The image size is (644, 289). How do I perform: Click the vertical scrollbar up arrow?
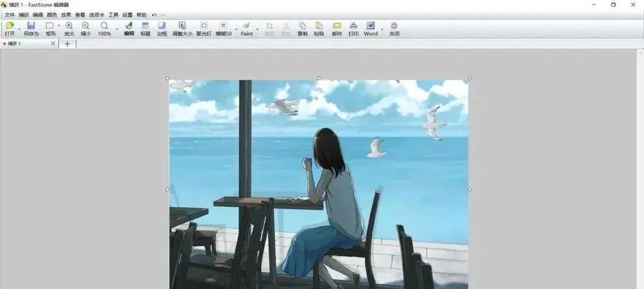(x=640, y=52)
